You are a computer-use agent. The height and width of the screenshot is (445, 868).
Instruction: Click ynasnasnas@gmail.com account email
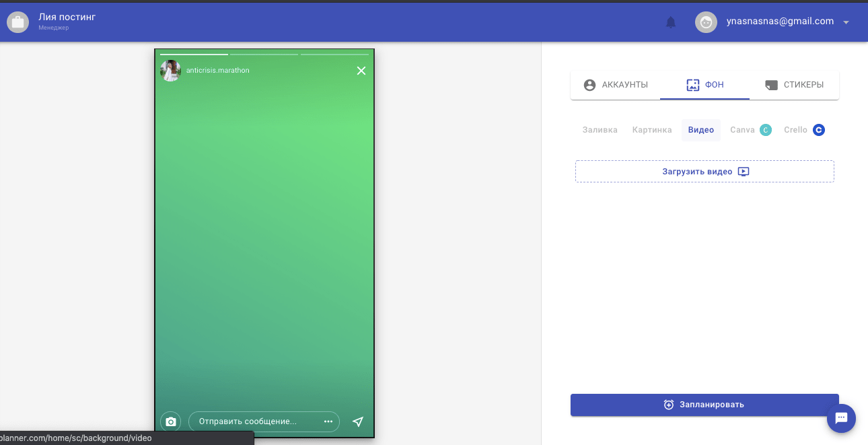click(x=780, y=22)
